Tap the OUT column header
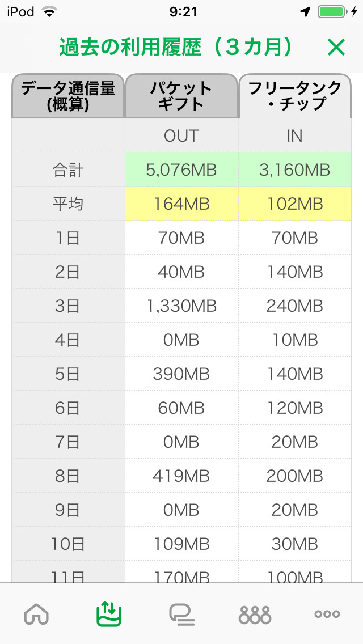363x644 pixels. [x=181, y=135]
